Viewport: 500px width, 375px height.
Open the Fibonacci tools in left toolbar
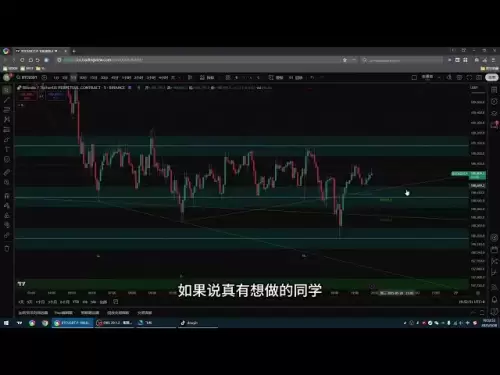(x=7, y=110)
